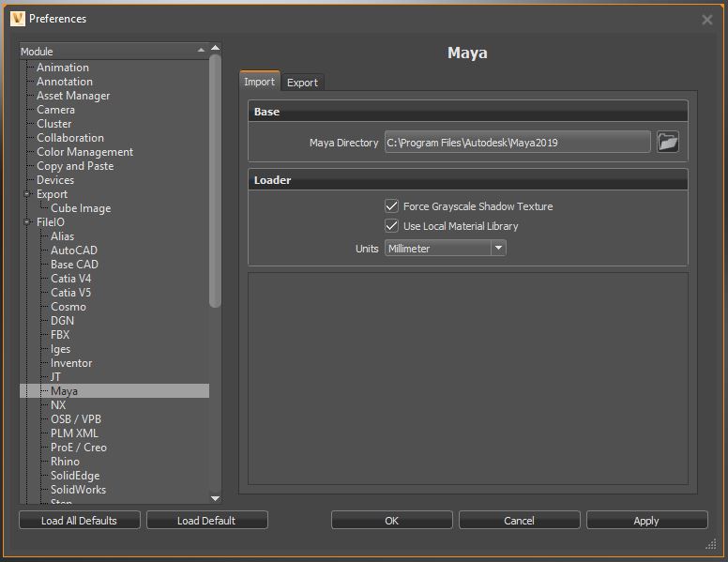Click the Base section header
The height and width of the screenshot is (562, 728).
(x=467, y=112)
